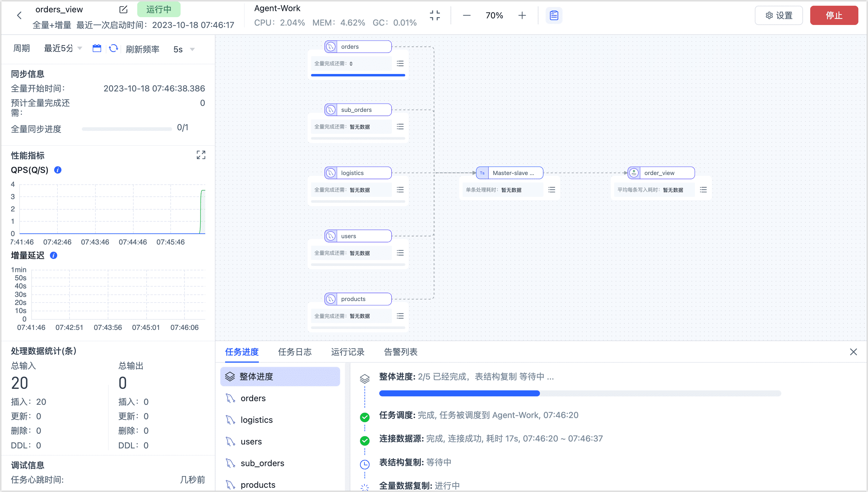Zoom in with the plus icon
Screen dimensions: 868x492
click(x=522, y=15)
